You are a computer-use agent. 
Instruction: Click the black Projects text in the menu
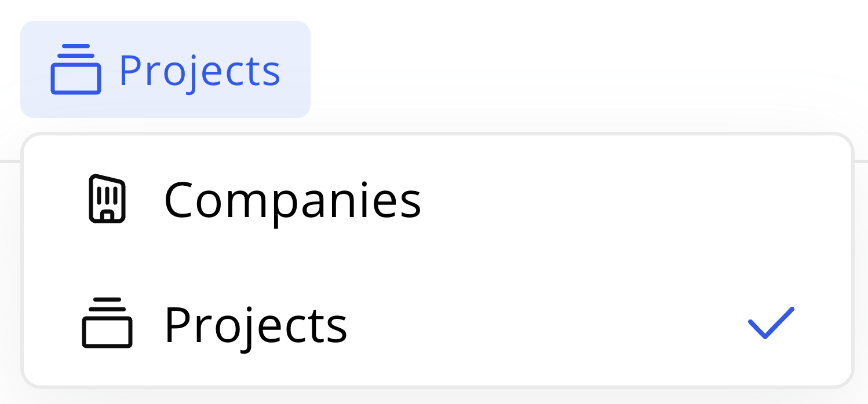256,324
